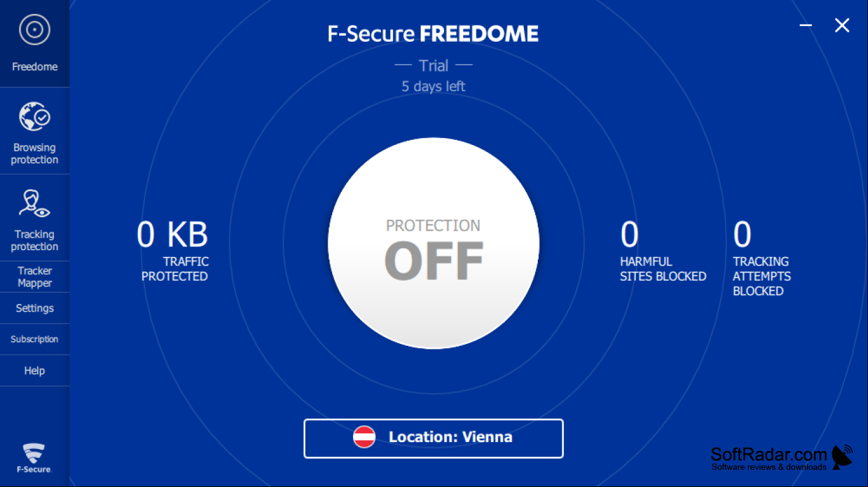Click the Tracking protection label

coord(34,241)
